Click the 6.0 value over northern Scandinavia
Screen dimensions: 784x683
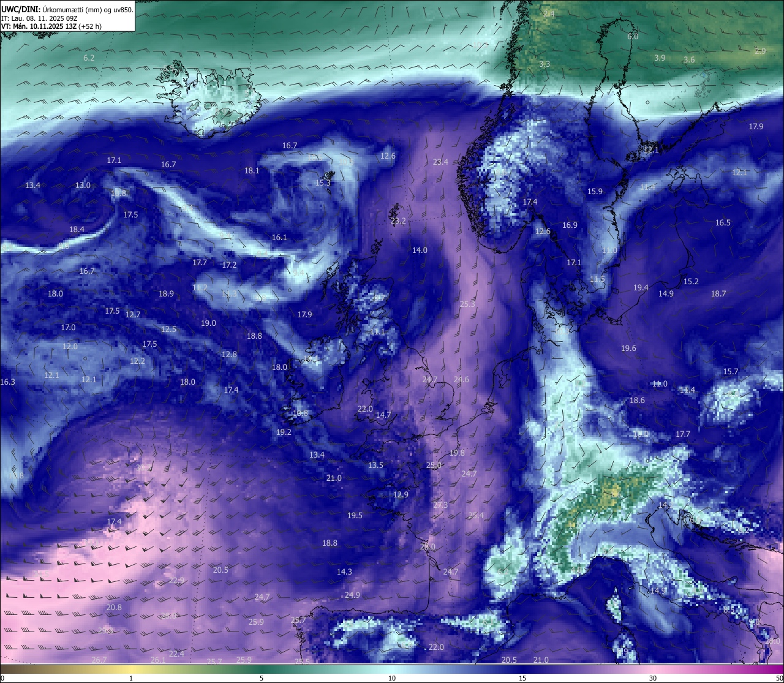633,36
